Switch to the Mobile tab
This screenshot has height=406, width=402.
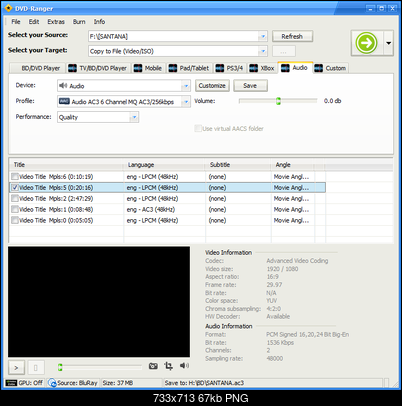click(x=148, y=68)
